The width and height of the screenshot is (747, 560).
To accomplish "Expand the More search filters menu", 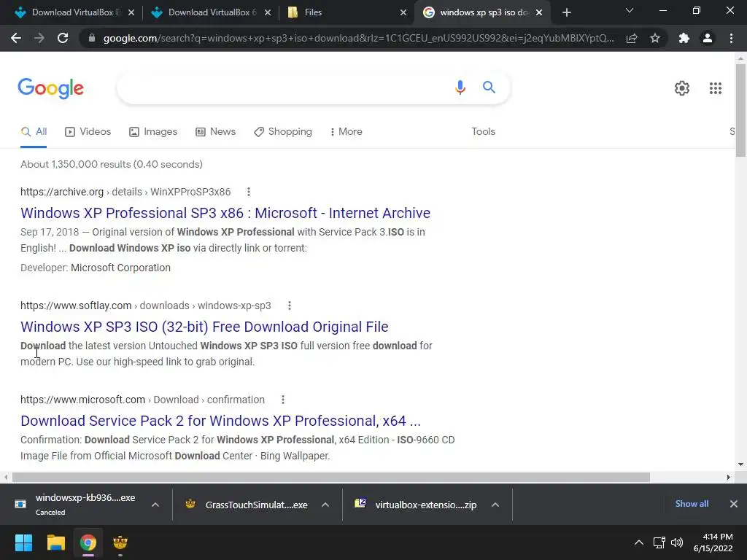I will [x=347, y=131].
